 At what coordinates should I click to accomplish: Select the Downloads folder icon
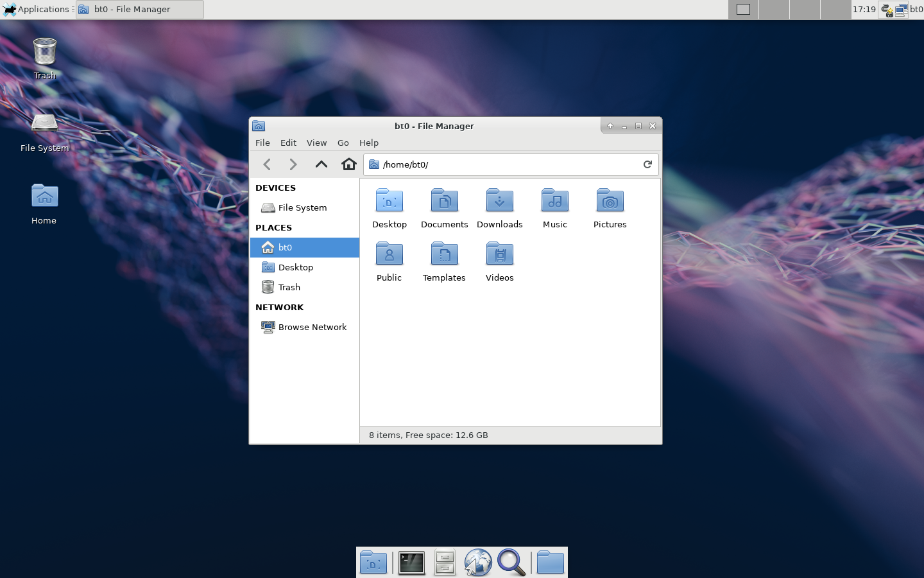499,201
